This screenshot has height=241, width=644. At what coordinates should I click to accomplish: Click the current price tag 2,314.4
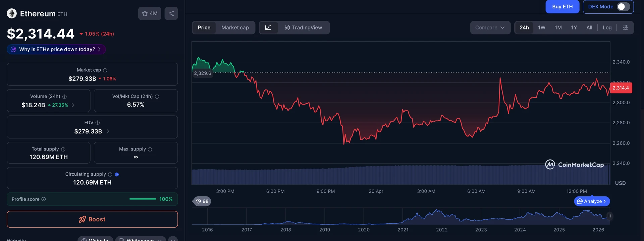[621, 88]
